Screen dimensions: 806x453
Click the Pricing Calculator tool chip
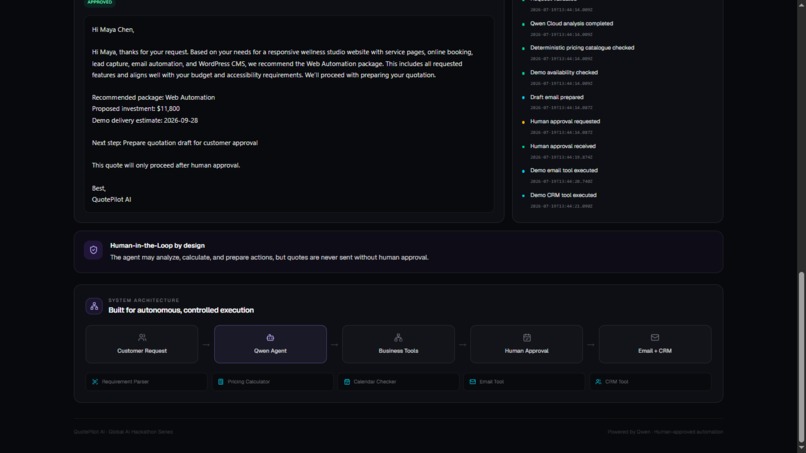(272, 382)
